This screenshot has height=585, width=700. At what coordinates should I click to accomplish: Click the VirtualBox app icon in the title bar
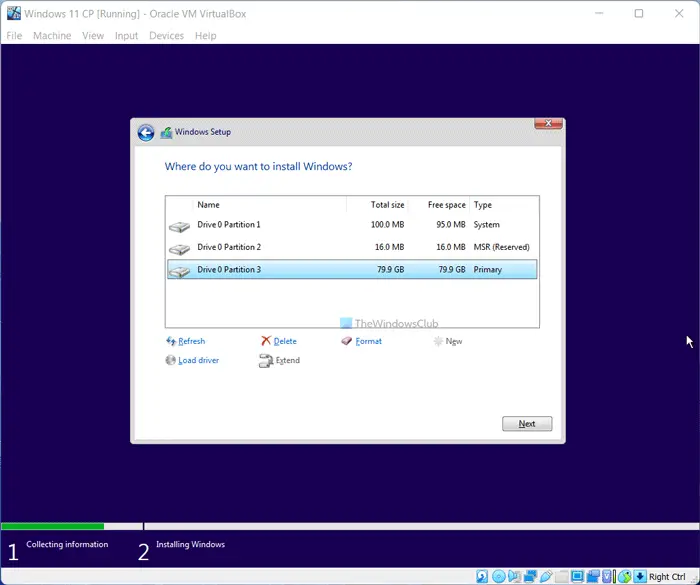pos(13,13)
